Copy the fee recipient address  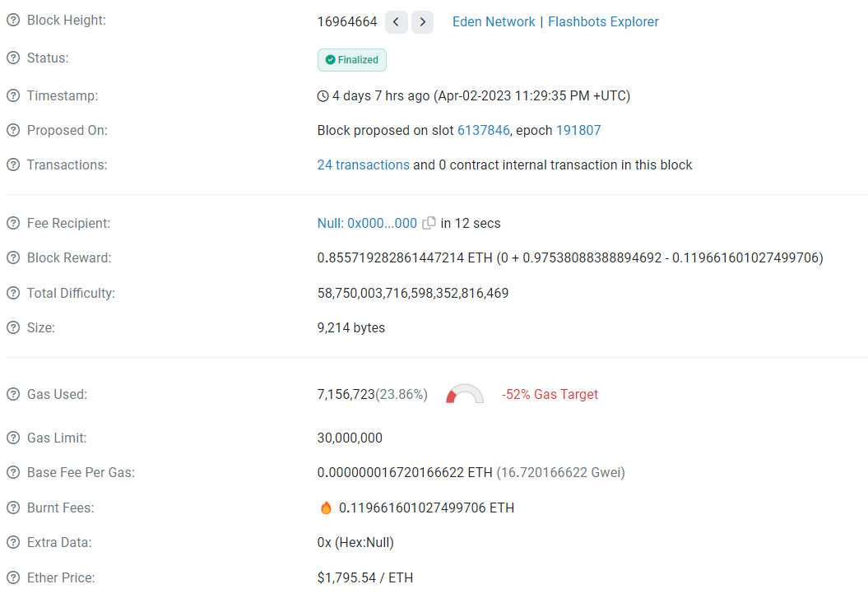coord(429,222)
